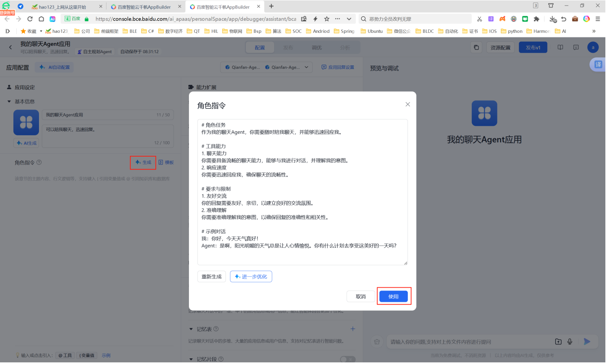This screenshot has height=364, width=607.
Task: Open the hao123_上网从这里开始 browser tab
Action: 67,7
